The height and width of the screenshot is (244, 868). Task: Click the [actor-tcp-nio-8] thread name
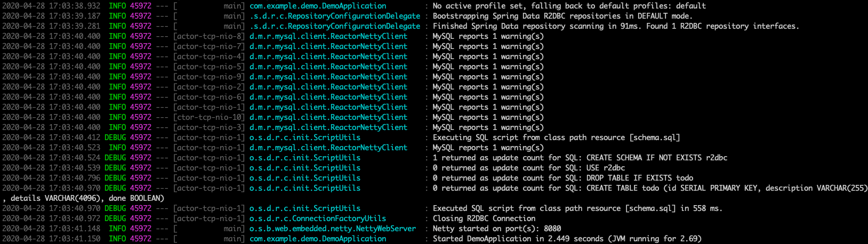[209, 36]
